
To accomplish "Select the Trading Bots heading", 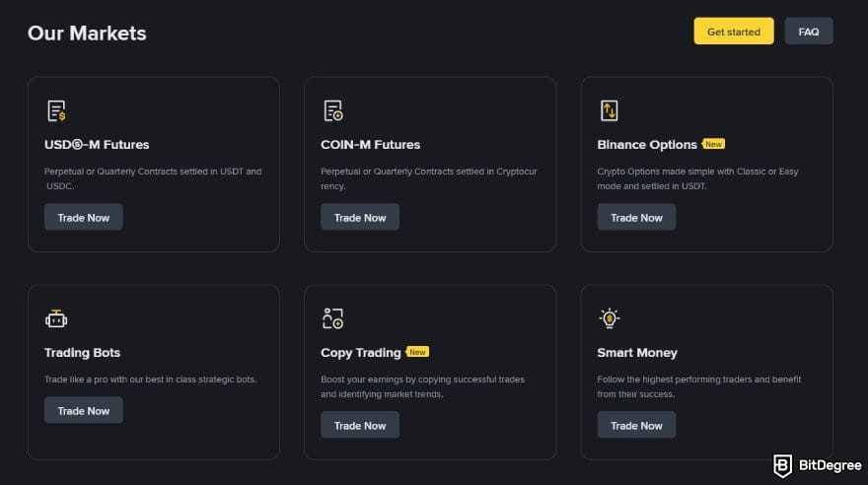I will tap(82, 353).
